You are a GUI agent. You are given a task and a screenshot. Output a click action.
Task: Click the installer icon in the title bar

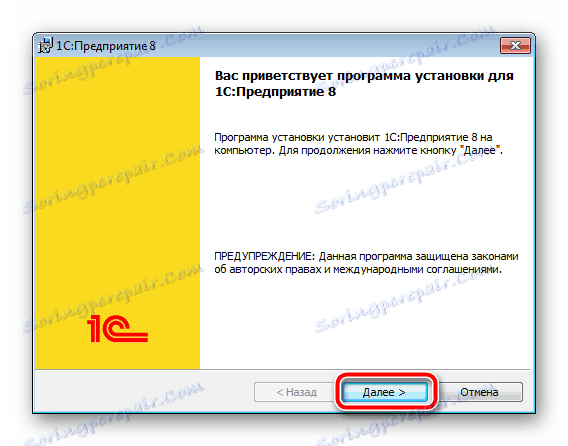click(46, 45)
